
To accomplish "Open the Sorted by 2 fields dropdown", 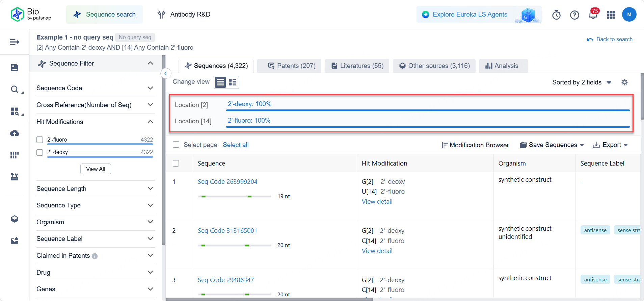I will 581,82.
